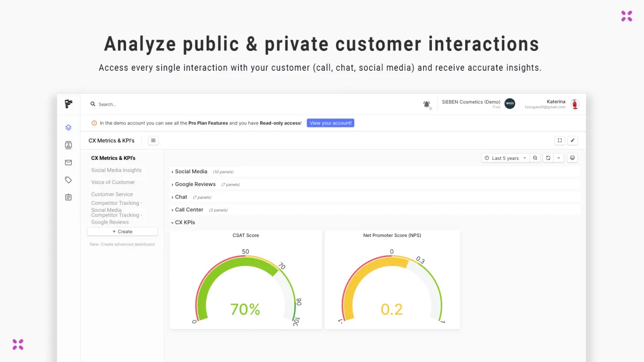Click the (10 panels) label
This screenshot has height=362, width=644.
coord(223,172)
